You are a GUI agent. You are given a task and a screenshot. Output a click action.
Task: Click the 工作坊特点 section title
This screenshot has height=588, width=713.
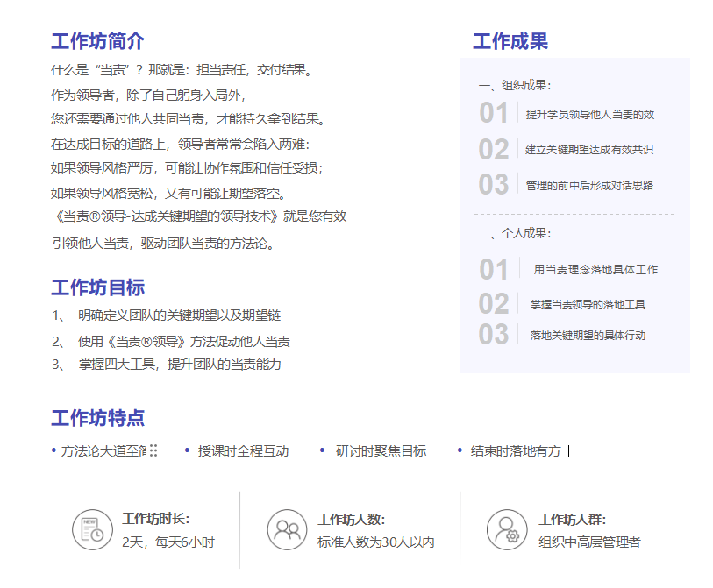(97, 418)
